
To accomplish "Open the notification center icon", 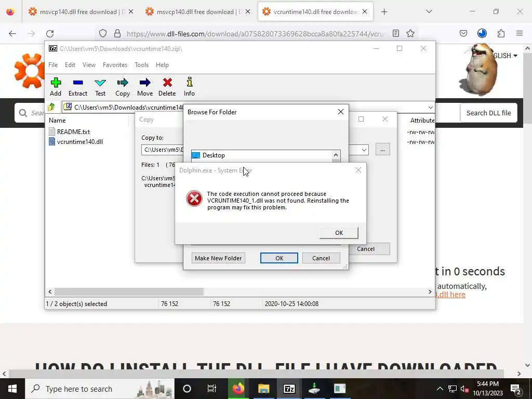I will pyautogui.click(x=516, y=389).
